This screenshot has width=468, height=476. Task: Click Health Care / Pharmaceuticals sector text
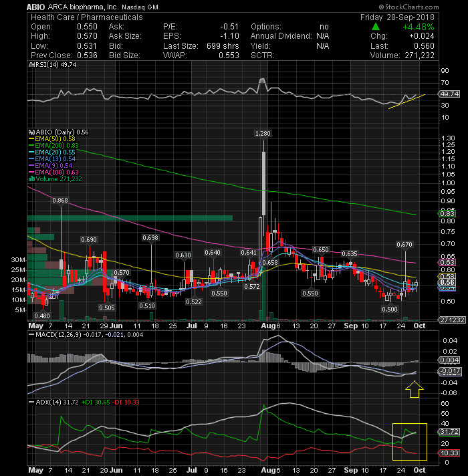(x=87, y=17)
